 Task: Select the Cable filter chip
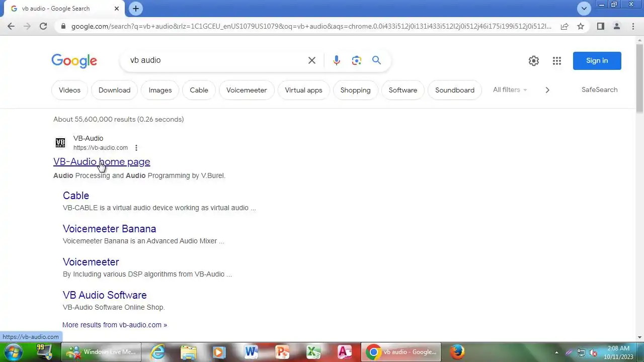[x=199, y=90]
